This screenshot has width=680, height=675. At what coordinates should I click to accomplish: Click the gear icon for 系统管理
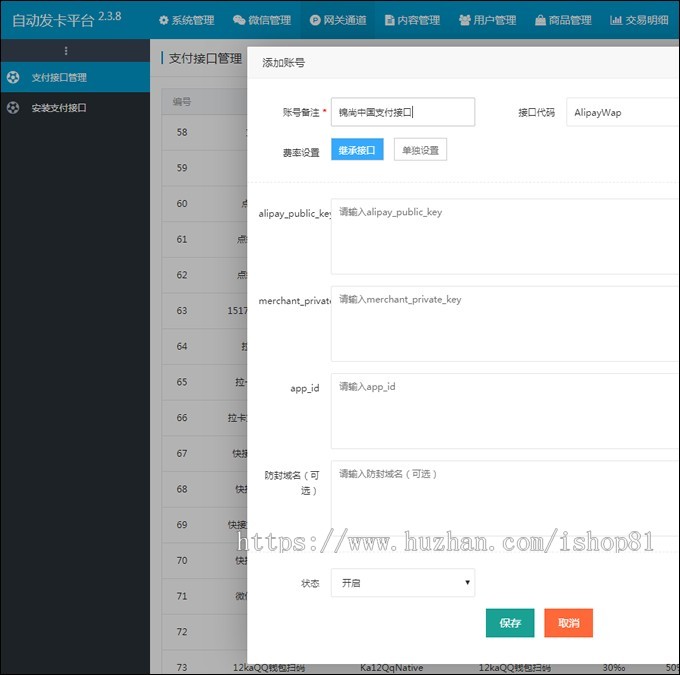pyautogui.click(x=163, y=20)
